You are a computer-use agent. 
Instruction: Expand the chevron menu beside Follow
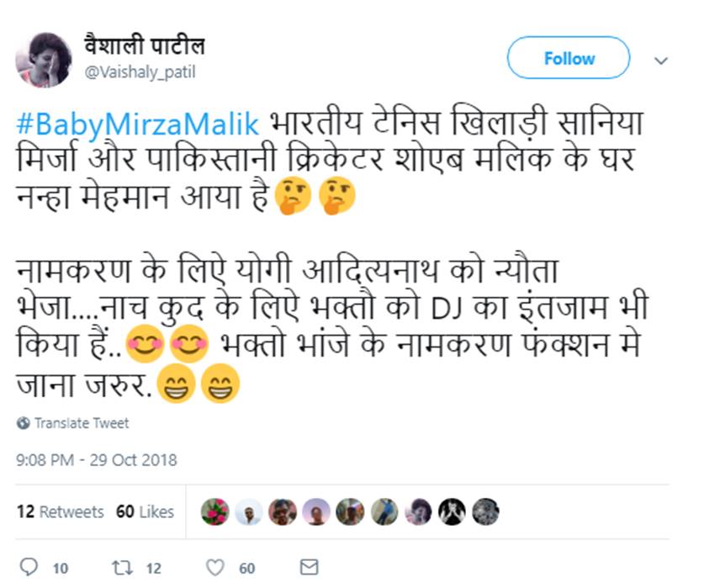pyautogui.click(x=661, y=61)
